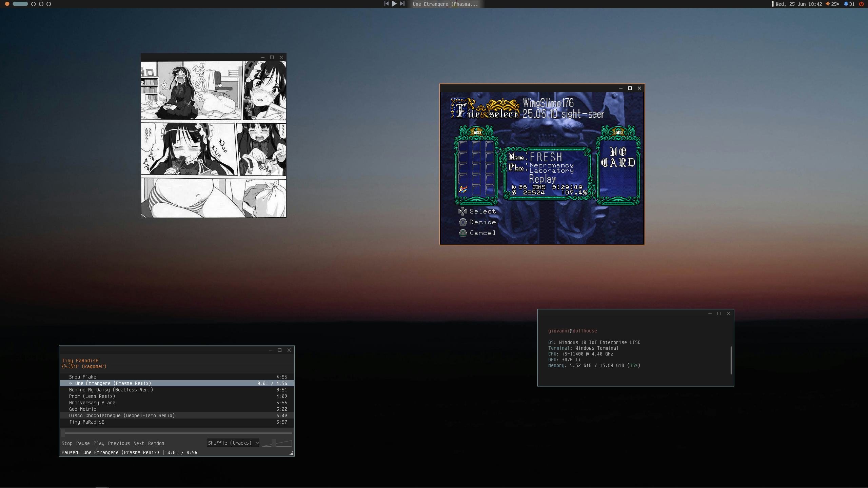The height and width of the screenshot is (488, 868).
Task: Select the Tiny PaRadisE track row
Action: tap(177, 422)
